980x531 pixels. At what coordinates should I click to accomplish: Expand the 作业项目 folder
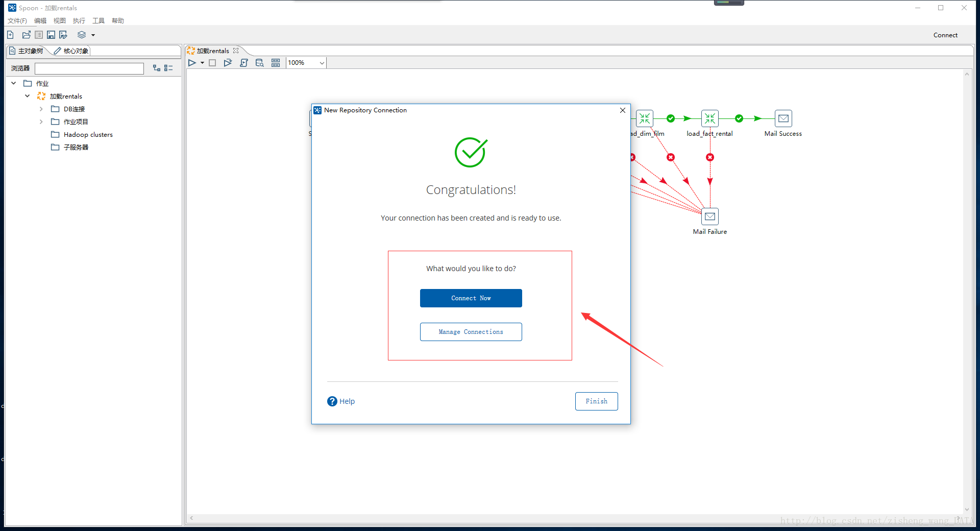pos(41,122)
